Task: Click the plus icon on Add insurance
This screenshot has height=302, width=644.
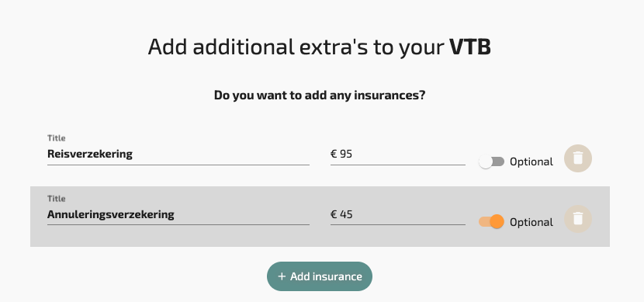Action: (282, 276)
